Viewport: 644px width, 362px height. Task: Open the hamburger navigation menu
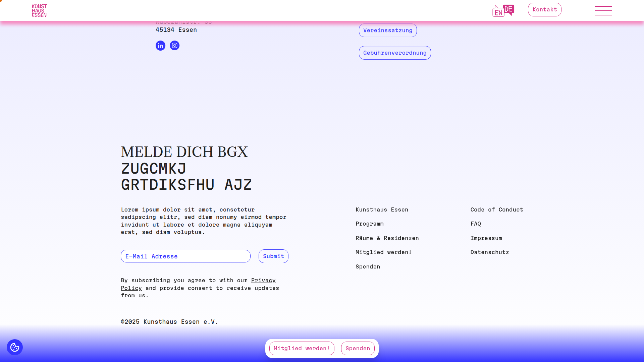(603, 10)
